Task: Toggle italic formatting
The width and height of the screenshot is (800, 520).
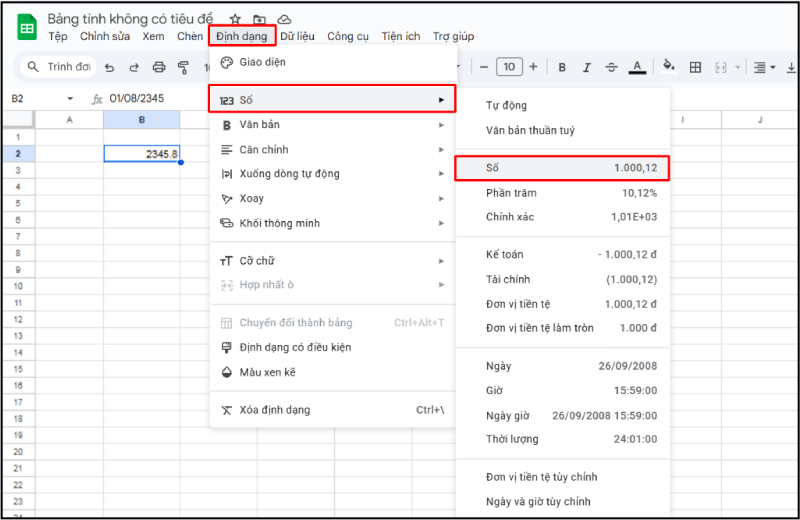Action: click(x=587, y=67)
